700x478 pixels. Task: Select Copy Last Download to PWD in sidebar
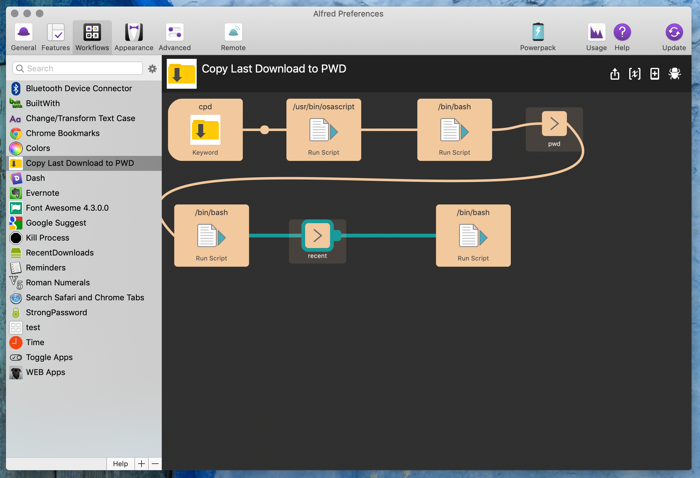(x=84, y=163)
